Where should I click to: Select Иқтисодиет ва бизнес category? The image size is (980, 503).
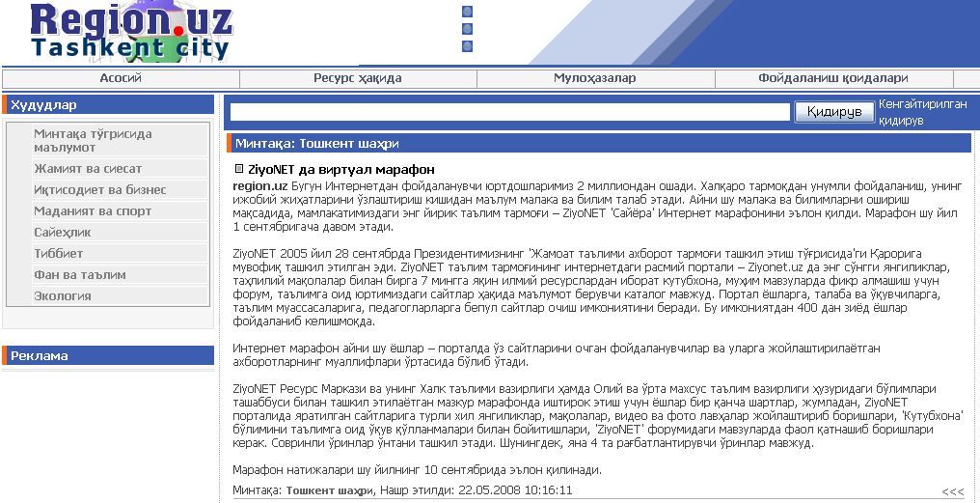pyautogui.click(x=120, y=189)
